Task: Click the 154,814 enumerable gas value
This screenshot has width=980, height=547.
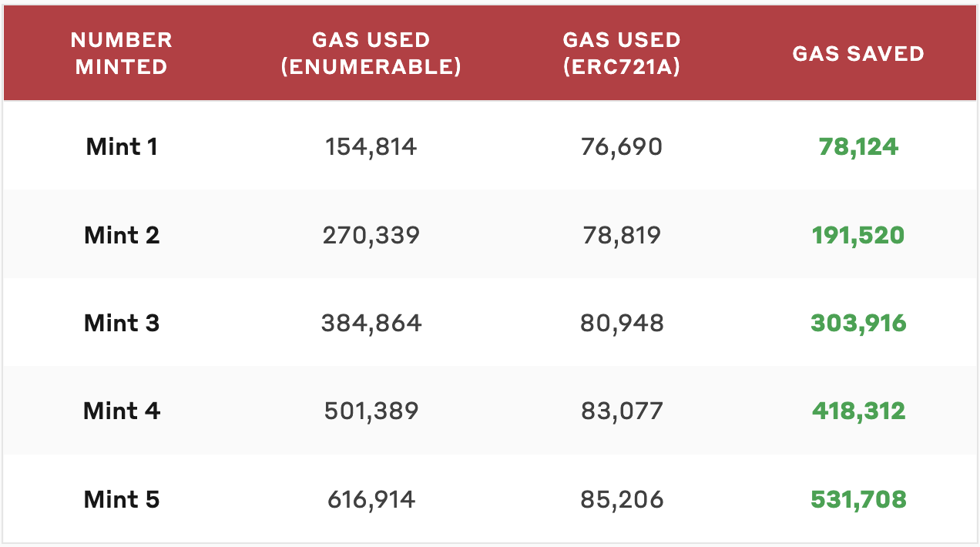Action: [x=371, y=146]
